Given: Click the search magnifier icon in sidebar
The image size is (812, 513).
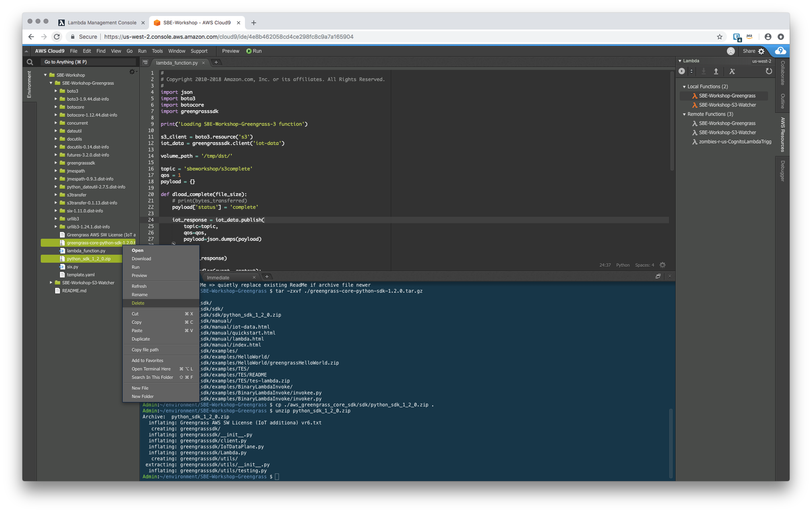Looking at the screenshot, I should click(30, 62).
